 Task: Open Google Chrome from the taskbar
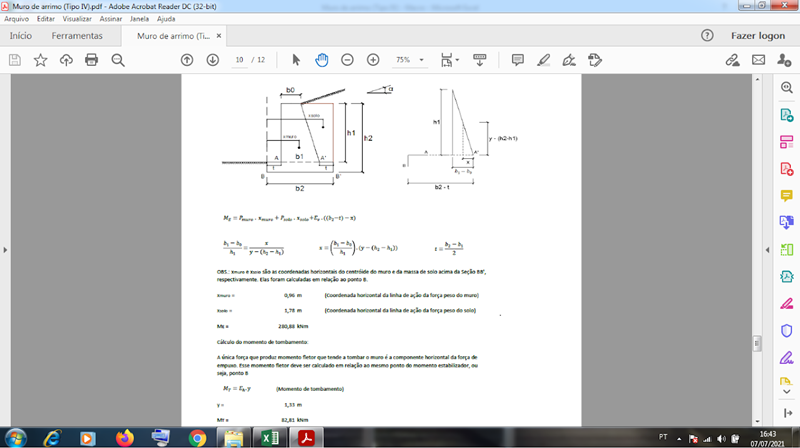pos(197,438)
